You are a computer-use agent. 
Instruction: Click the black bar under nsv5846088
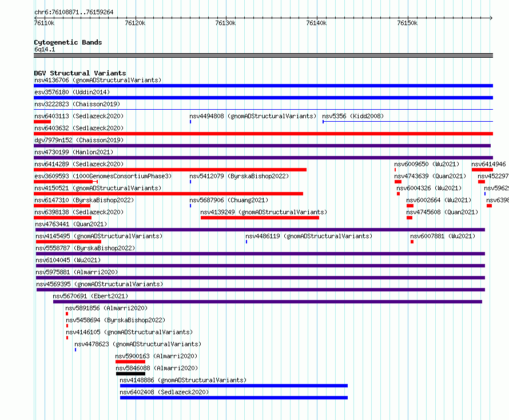pyautogui.click(x=130, y=374)
